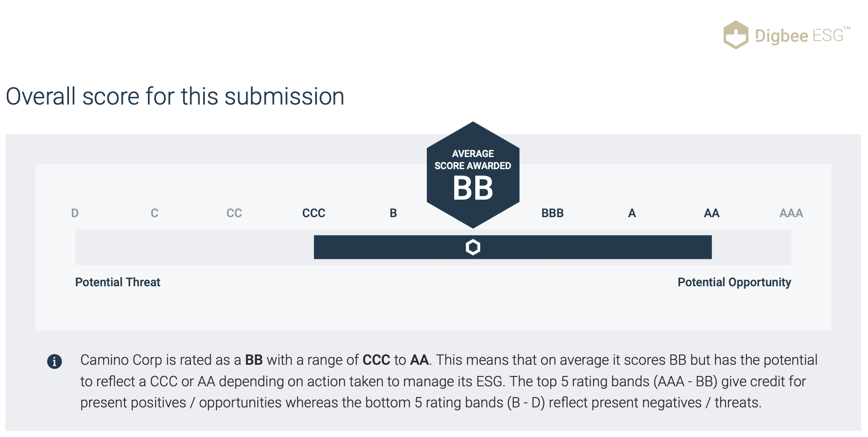Click the CC rating label
This screenshot has width=868, height=437.
coord(234,213)
